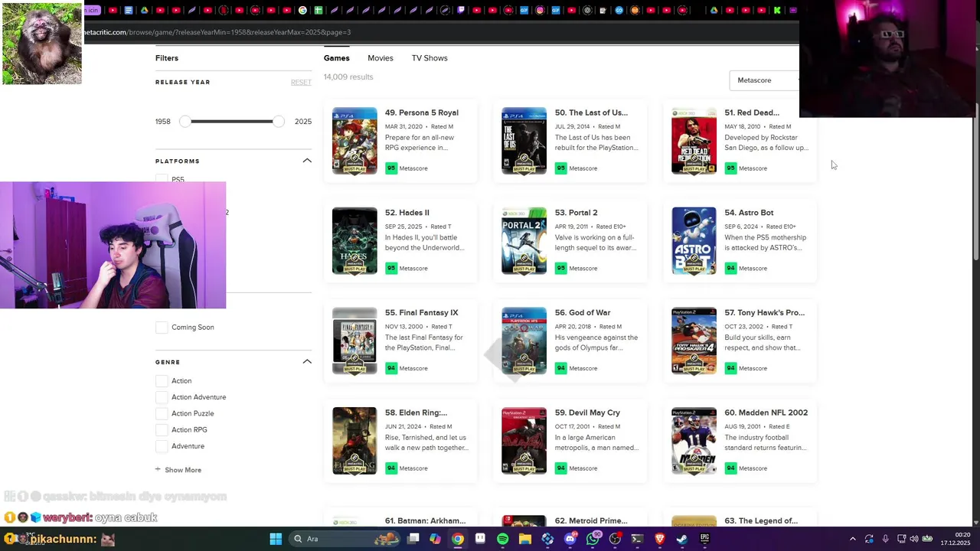Open WhatsApp from the taskbar
The width and height of the screenshot is (980, 551).
point(593,539)
